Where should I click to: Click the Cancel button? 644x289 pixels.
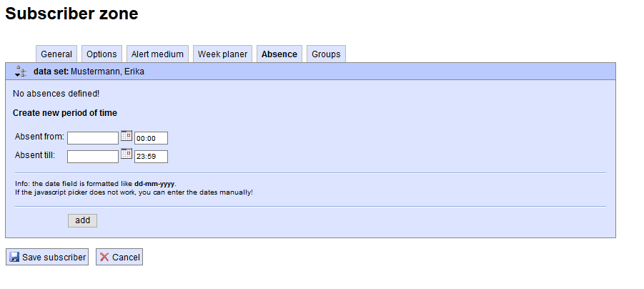click(119, 257)
